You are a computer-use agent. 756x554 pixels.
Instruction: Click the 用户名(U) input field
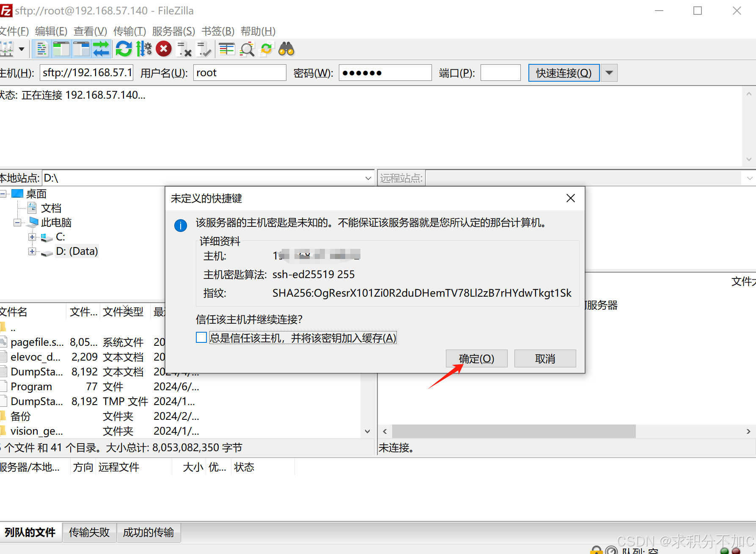[240, 72]
